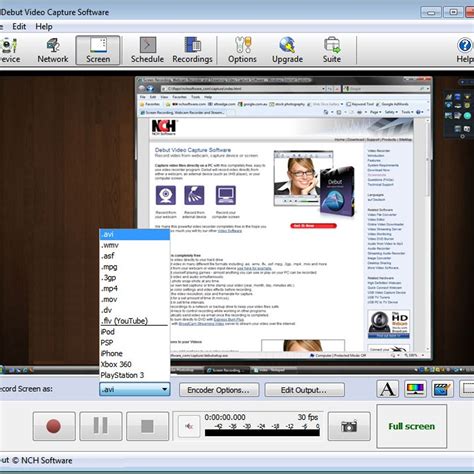
Task: Choose .mpg in the format list
Action: click(x=135, y=267)
